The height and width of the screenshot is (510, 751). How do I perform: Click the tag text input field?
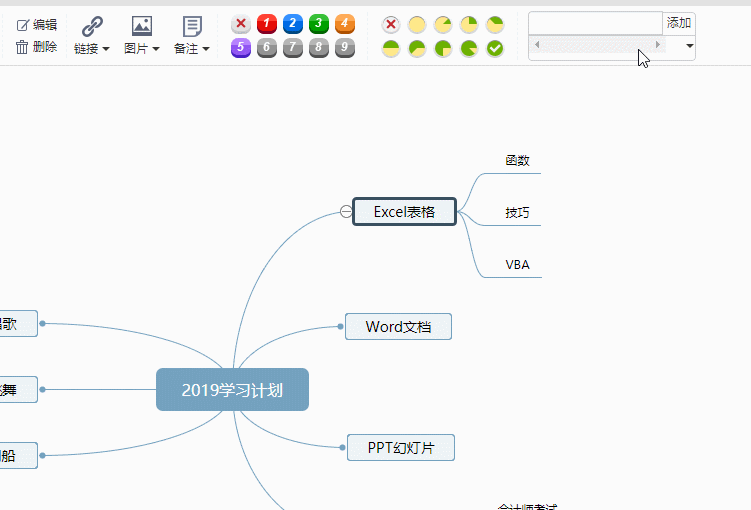(x=595, y=23)
